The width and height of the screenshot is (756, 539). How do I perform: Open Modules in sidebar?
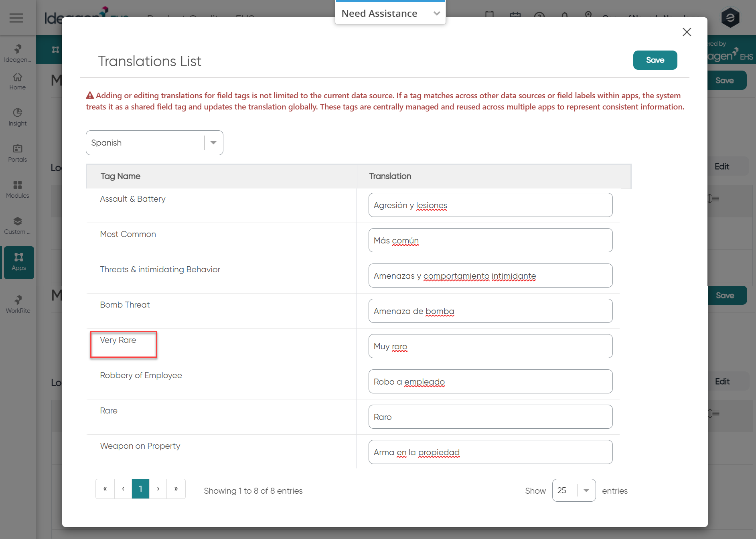[18, 190]
